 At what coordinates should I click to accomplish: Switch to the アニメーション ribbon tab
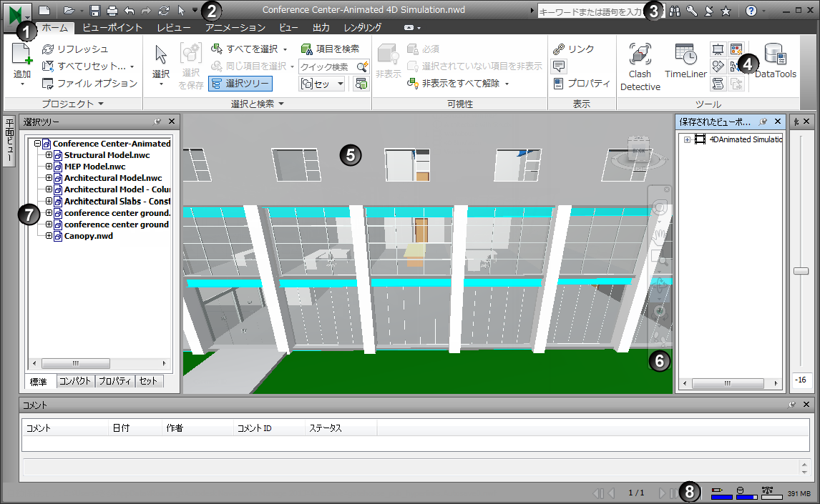coord(235,27)
